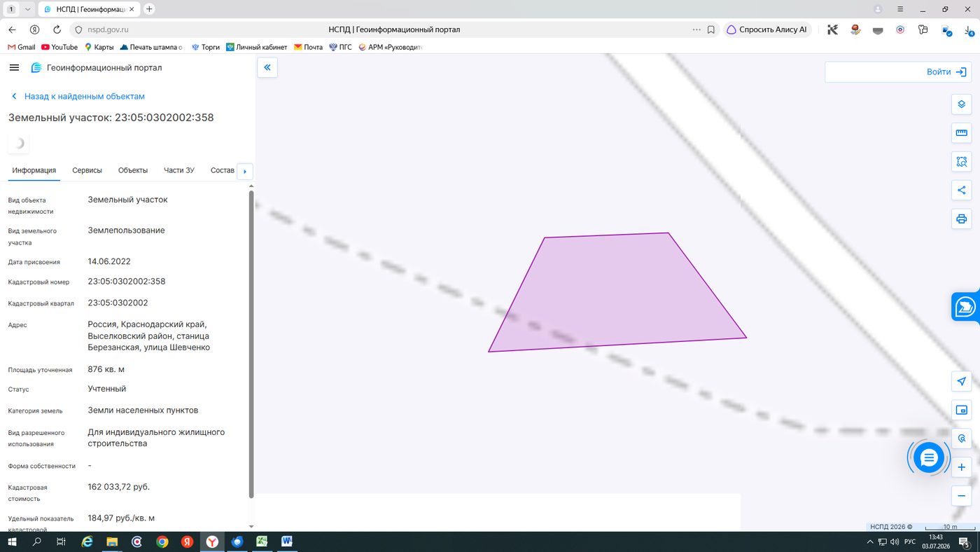
Task: Open the YouTube bookmark
Action: [59, 47]
